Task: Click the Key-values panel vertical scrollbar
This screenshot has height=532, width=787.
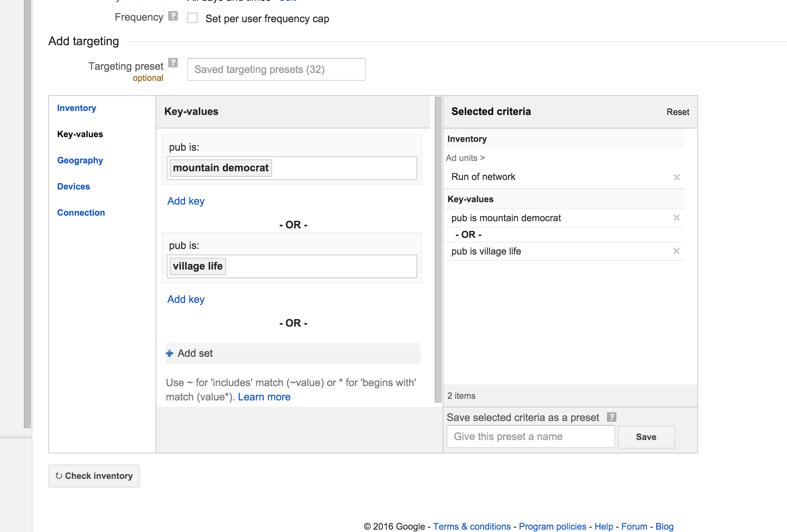Action: [438, 250]
